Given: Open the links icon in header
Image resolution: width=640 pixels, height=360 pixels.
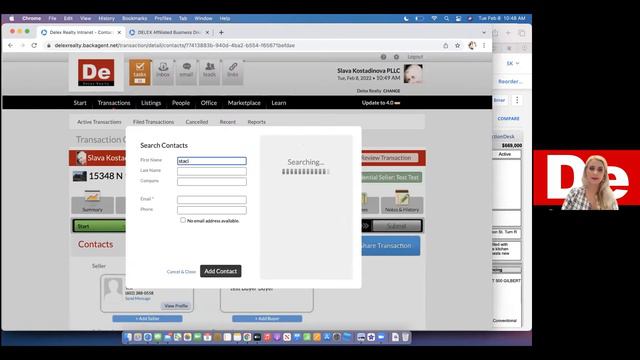Looking at the screenshot, I should (x=233, y=72).
